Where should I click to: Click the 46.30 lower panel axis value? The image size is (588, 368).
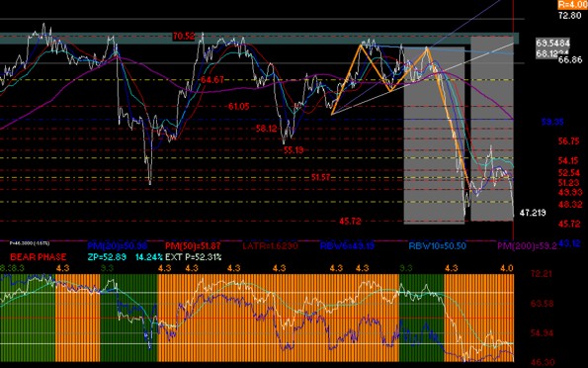pos(543,363)
